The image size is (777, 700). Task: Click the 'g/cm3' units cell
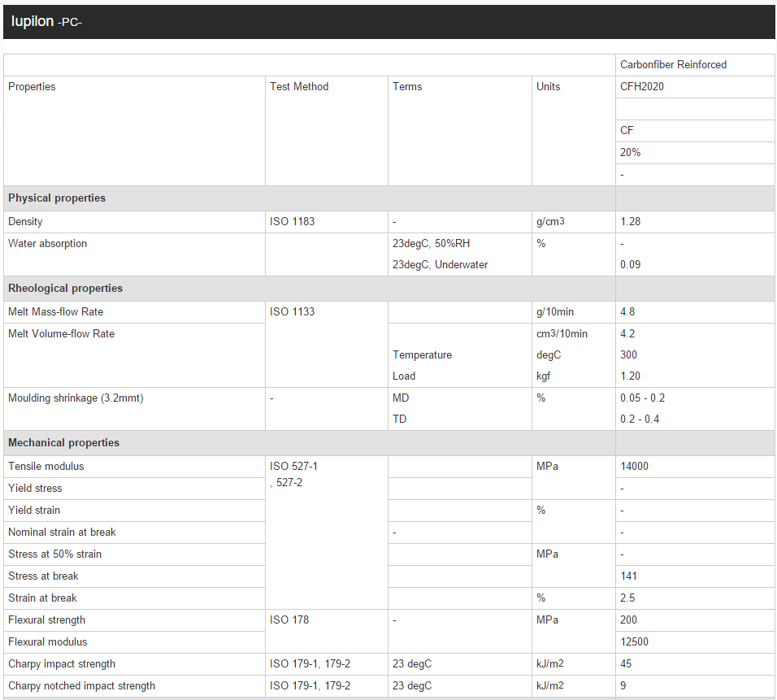(x=573, y=222)
